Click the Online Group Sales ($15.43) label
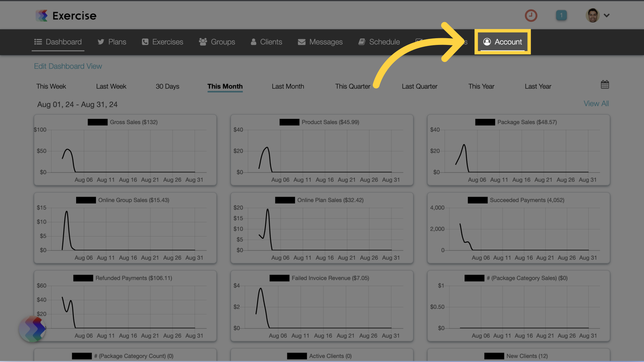Screen dimensions: 644x362 (x=134, y=200)
